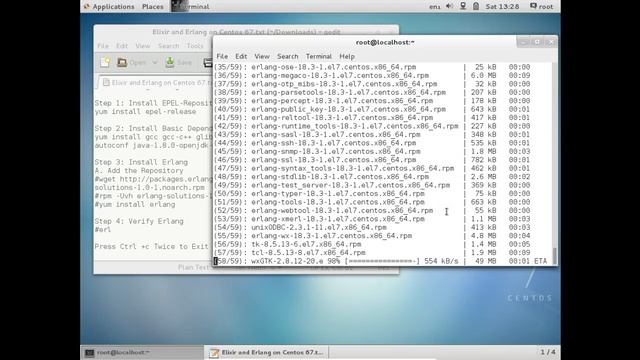
Task: Open the Terminal menu in terminal window
Action: point(319,56)
